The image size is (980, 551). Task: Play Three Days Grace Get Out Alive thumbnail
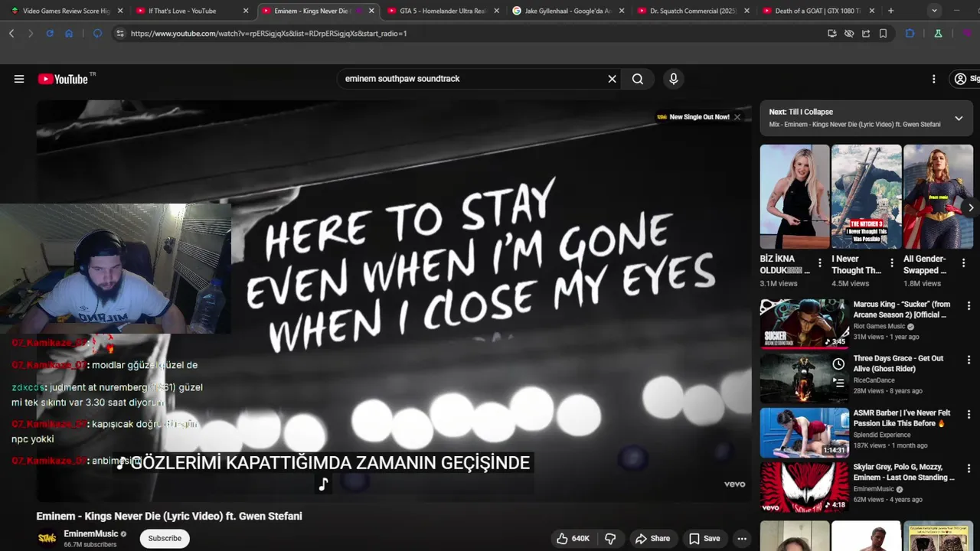coord(804,378)
